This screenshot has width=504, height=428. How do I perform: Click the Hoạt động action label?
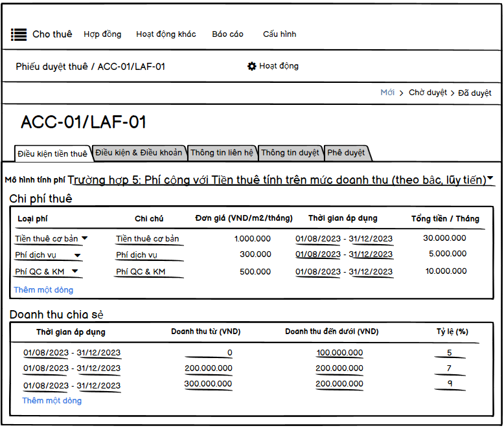point(279,66)
